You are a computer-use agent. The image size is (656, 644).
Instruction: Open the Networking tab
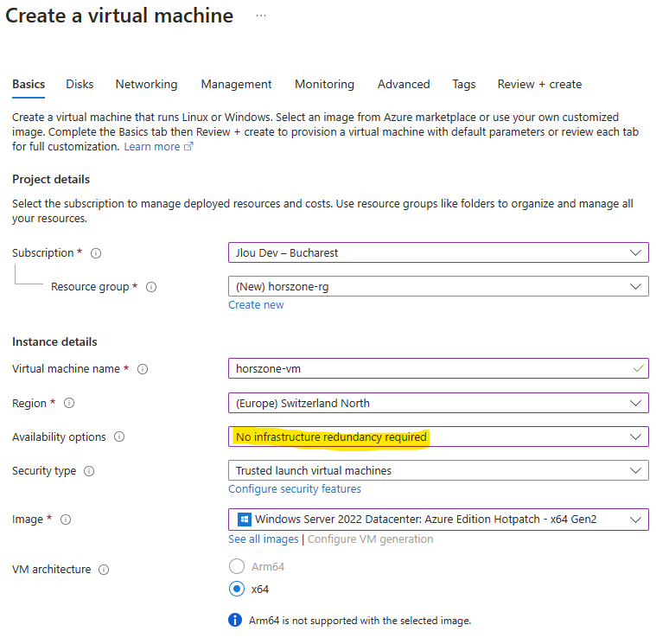tap(146, 85)
